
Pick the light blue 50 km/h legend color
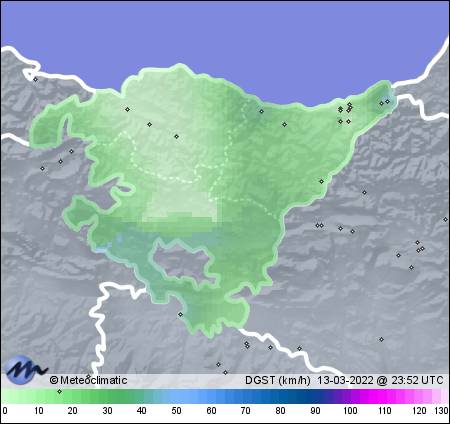tap(176, 397)
